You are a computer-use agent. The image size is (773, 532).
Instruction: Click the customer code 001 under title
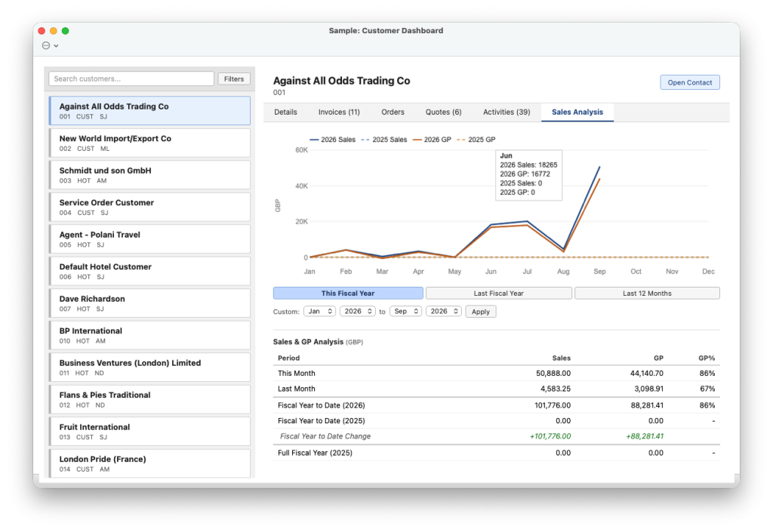click(x=279, y=93)
